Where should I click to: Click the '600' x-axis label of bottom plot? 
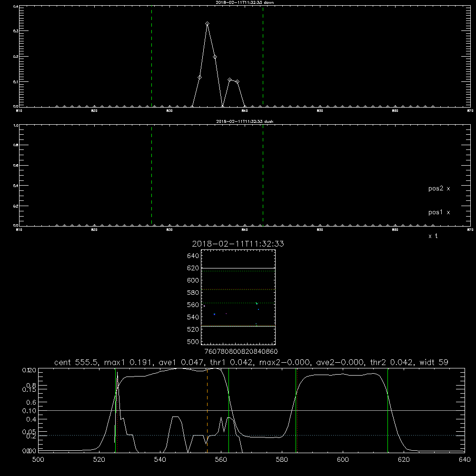(x=343, y=460)
